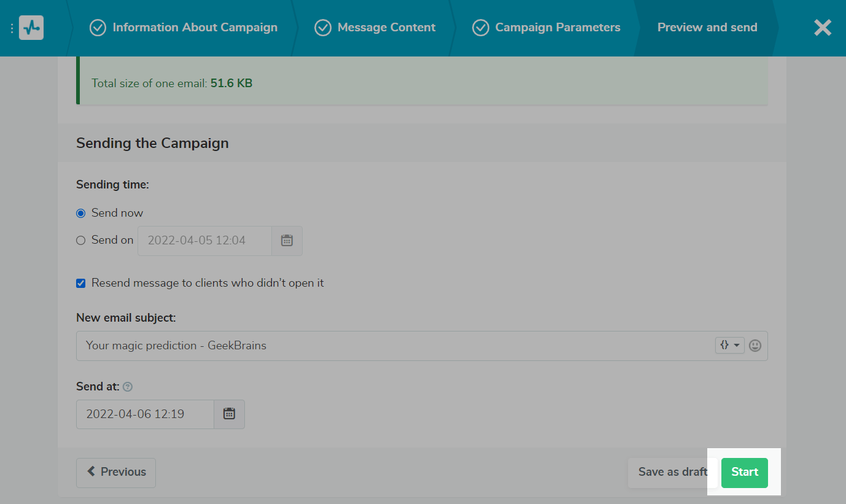Open calendar picker for Send on date
Image resolution: width=846 pixels, height=504 pixels.
(x=287, y=241)
